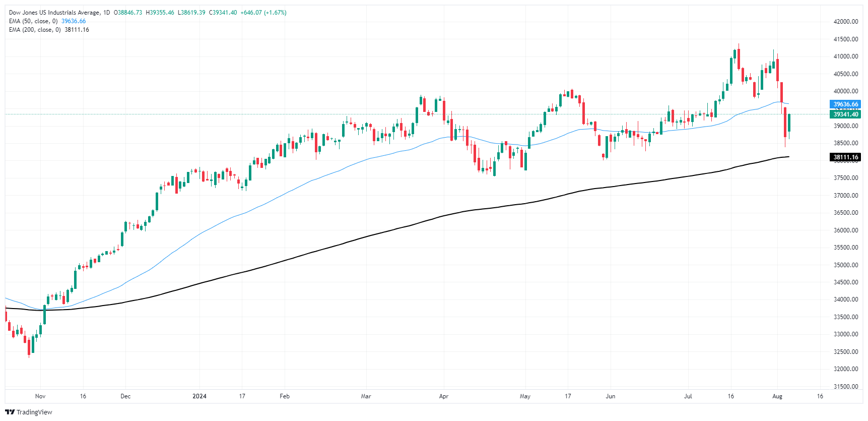Click the green 39341.40 current price label
Image resolution: width=868 pixels, height=421 pixels.
tap(845, 114)
